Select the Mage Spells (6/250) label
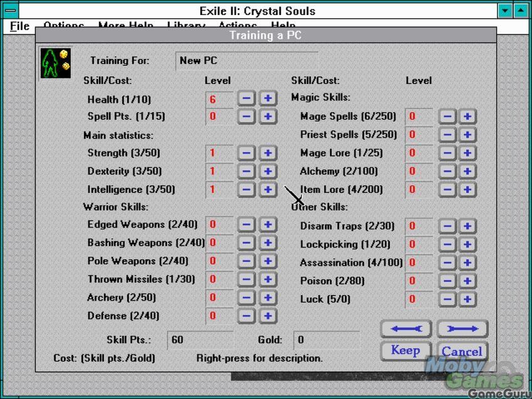The image size is (532, 399). (x=348, y=117)
